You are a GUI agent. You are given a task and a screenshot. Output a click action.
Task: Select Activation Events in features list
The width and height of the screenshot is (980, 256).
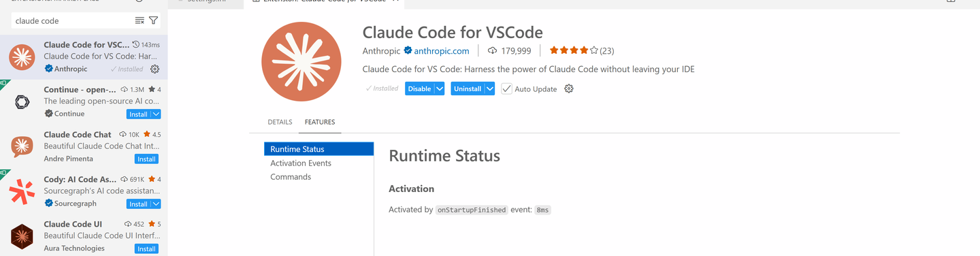pyautogui.click(x=301, y=163)
